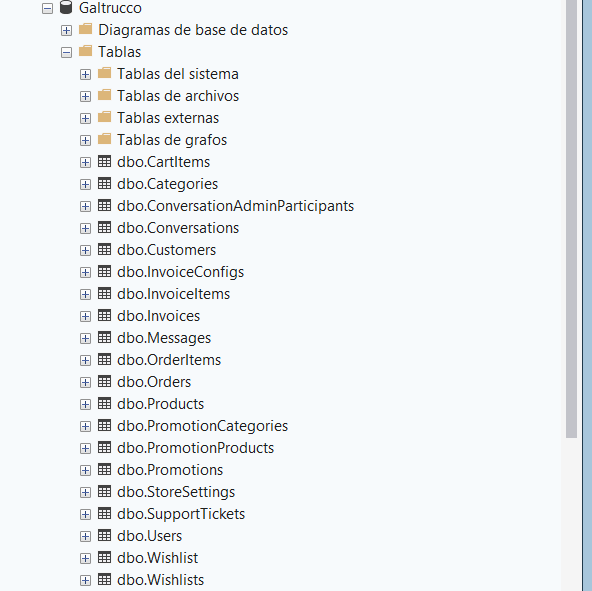Select dbo.SupportTickets table name

coord(181,514)
